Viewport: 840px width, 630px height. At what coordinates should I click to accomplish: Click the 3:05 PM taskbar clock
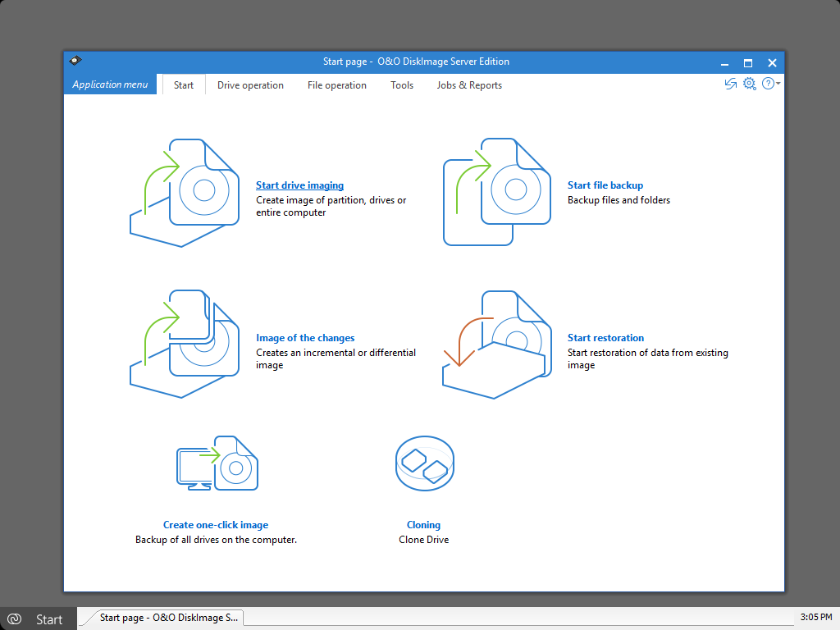point(816,617)
